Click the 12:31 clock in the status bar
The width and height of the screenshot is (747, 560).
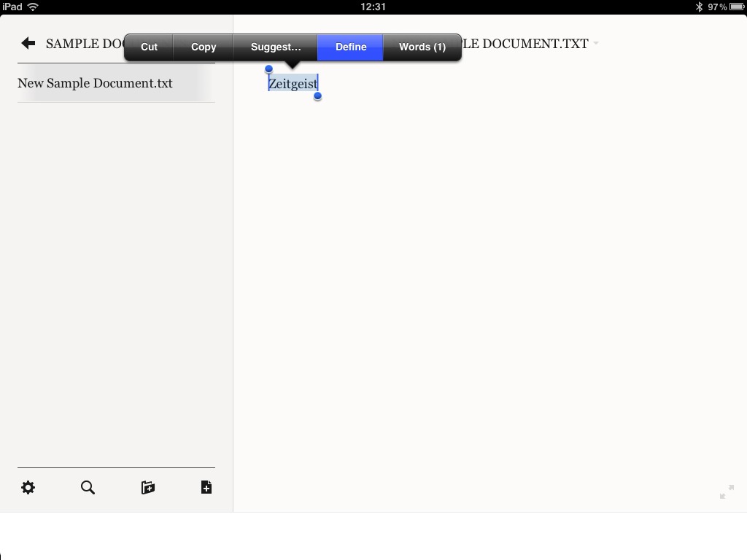pyautogui.click(x=373, y=7)
